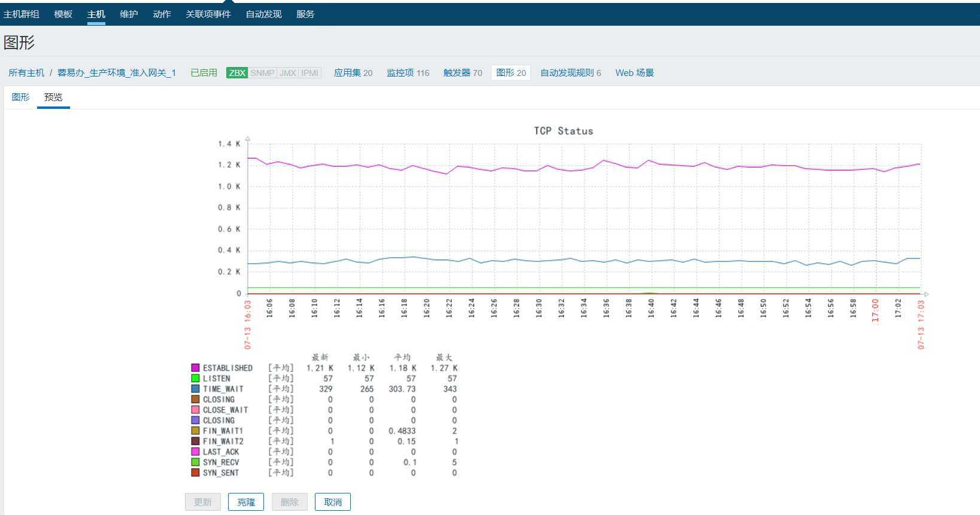Open the 模板 menu in top navigation

pyautogui.click(x=63, y=14)
